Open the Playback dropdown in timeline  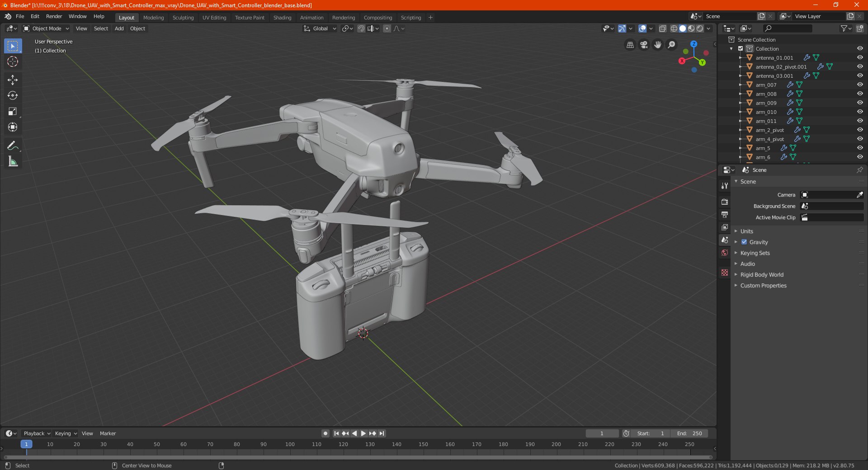[37, 433]
